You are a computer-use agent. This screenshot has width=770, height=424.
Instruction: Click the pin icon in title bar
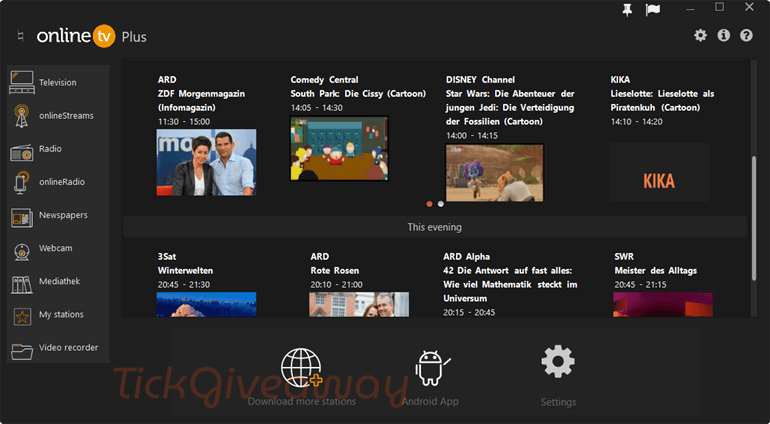[x=627, y=10]
